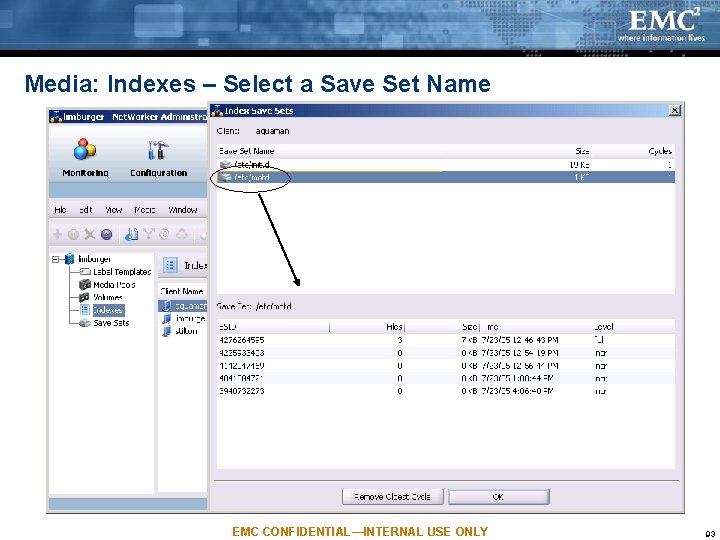Select row with time 7/23/05 12:56:14 PM
The image size is (720, 540).
click(445, 366)
